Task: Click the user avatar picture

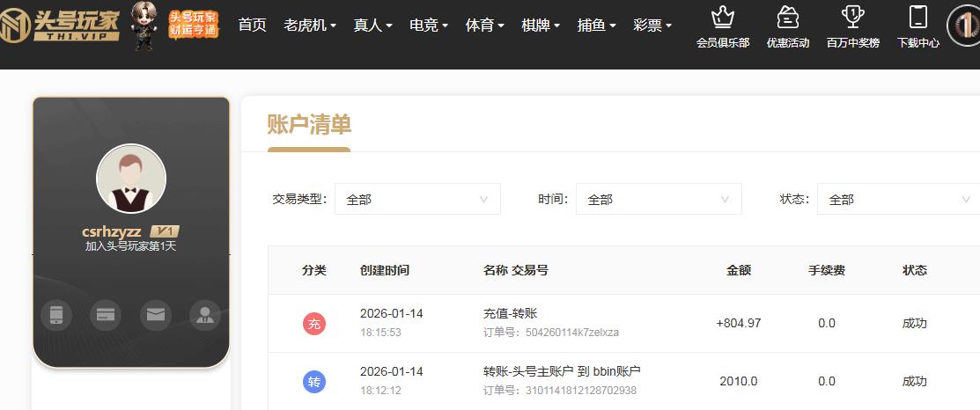Action: [x=131, y=179]
